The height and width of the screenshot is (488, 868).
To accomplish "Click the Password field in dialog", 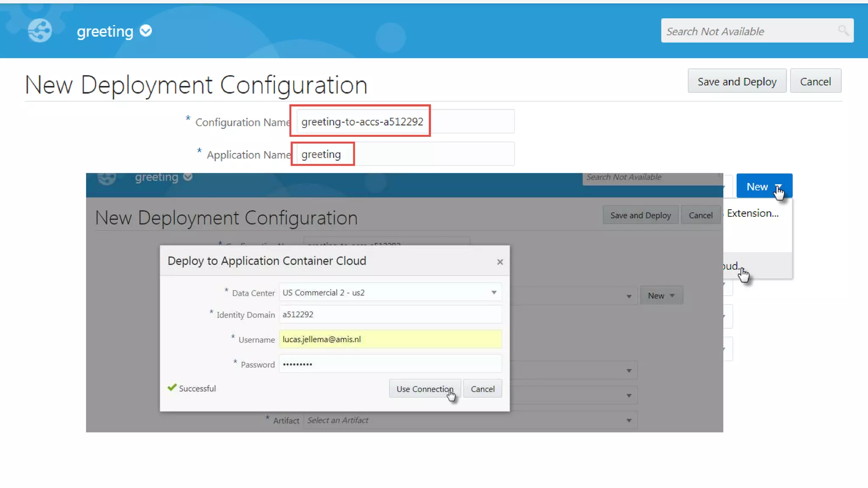I will (x=390, y=364).
